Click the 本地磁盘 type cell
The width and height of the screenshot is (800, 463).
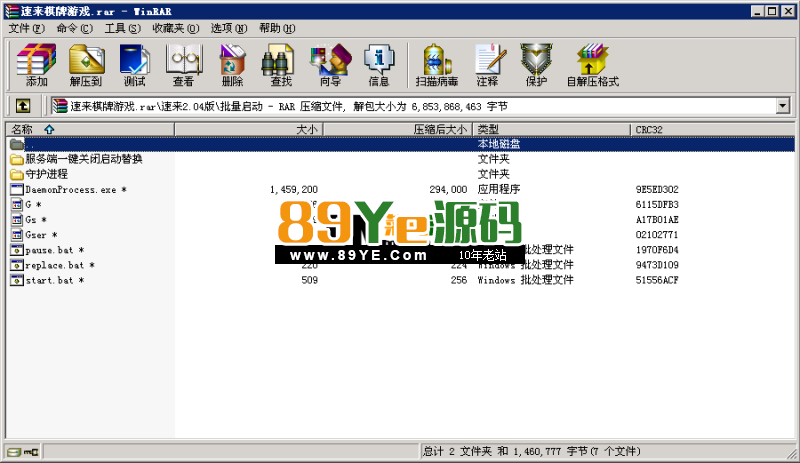[498, 144]
